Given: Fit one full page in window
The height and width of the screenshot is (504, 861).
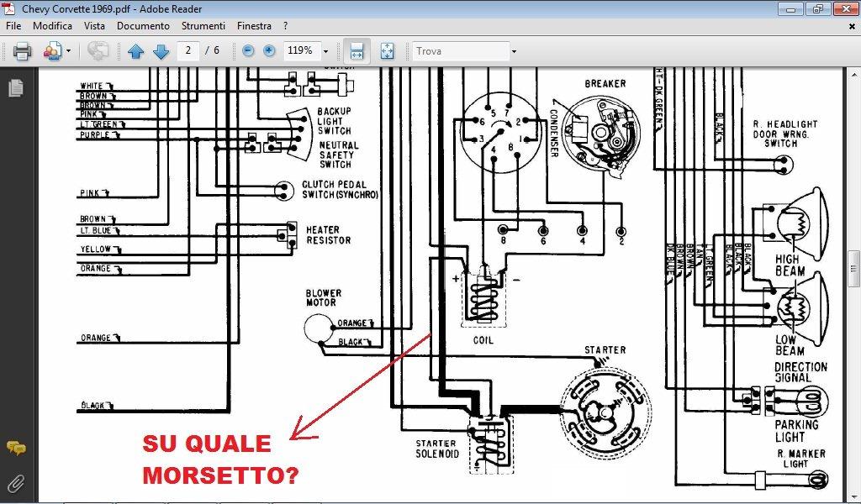Looking at the screenshot, I should pos(387,51).
